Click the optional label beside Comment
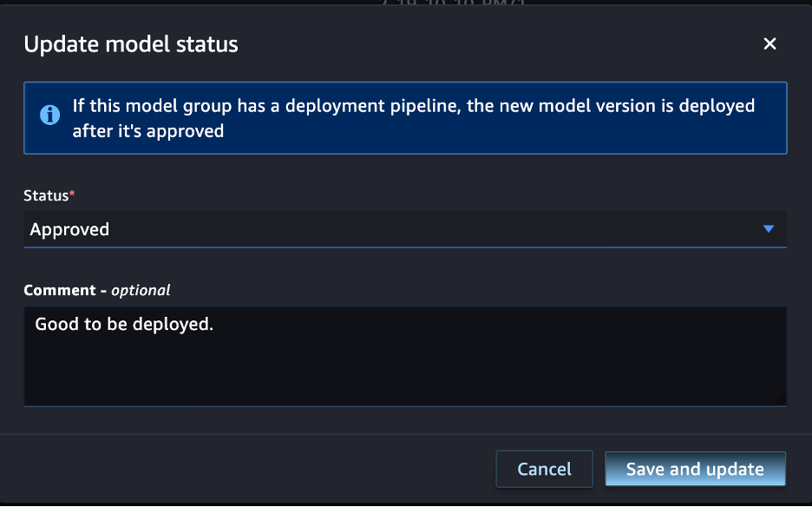Screen dimensions: 812x507 pos(141,290)
